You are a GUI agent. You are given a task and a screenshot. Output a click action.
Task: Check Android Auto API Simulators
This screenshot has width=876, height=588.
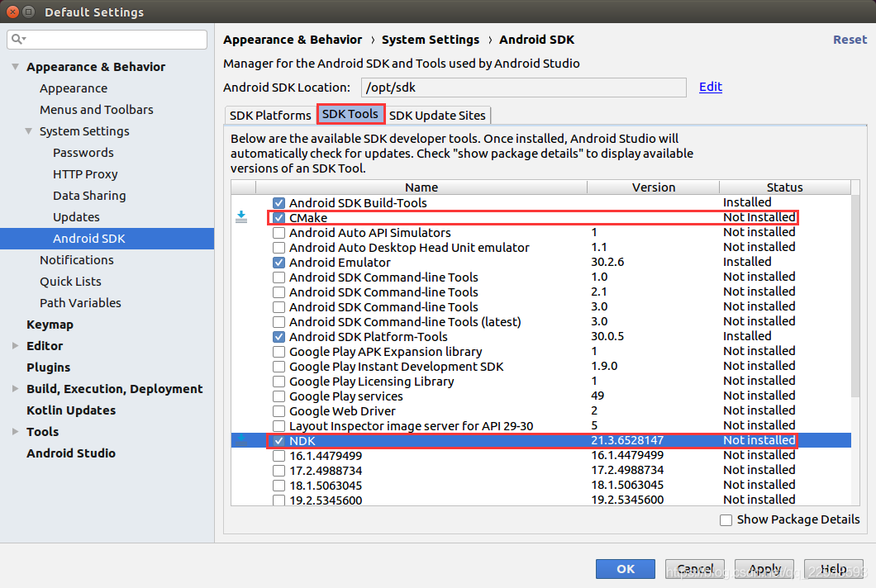pyautogui.click(x=279, y=233)
